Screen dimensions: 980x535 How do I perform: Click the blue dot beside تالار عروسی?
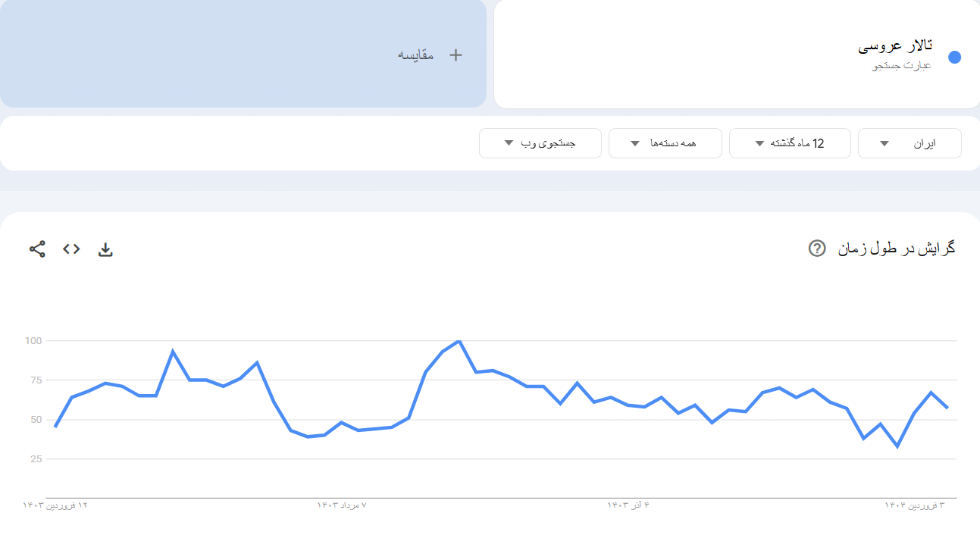[954, 57]
